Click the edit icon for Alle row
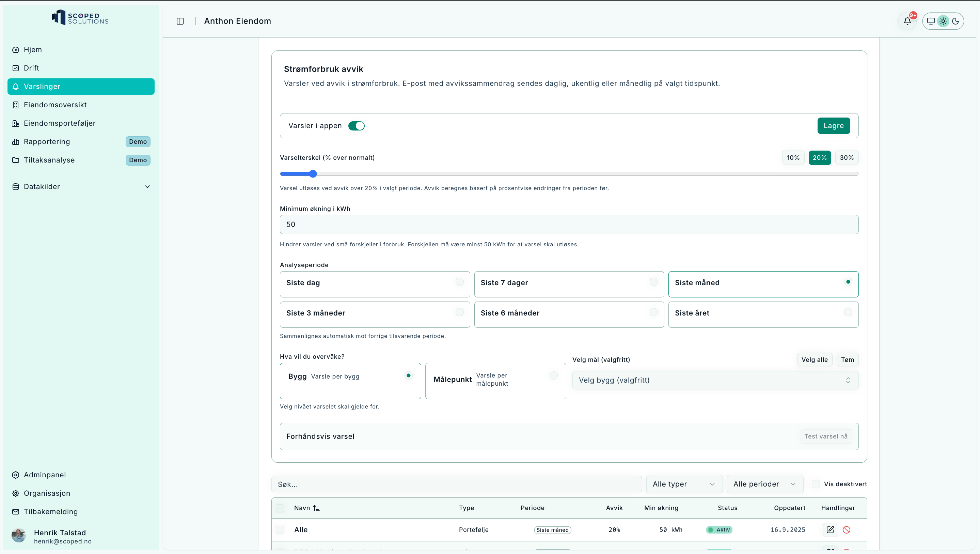This screenshot has height=554, width=980. pos(830,529)
